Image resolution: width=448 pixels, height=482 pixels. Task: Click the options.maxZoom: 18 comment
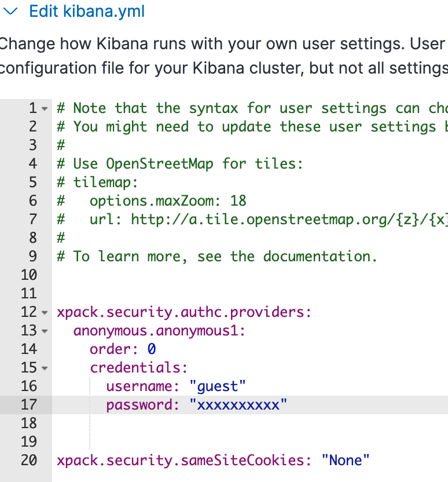click(x=152, y=201)
